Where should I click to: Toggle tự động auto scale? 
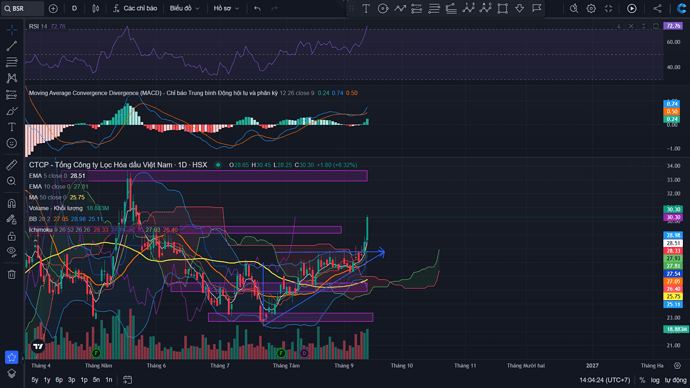point(675,380)
